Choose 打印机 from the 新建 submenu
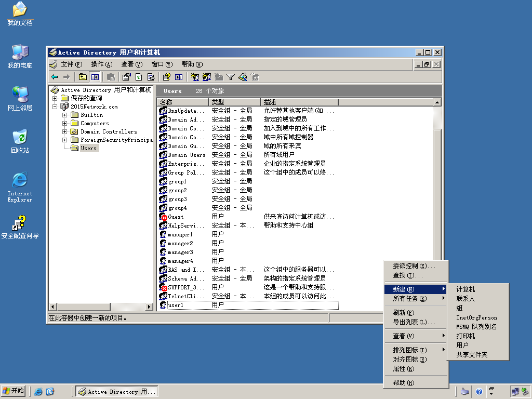The width and height of the screenshot is (532, 399). (x=478, y=336)
